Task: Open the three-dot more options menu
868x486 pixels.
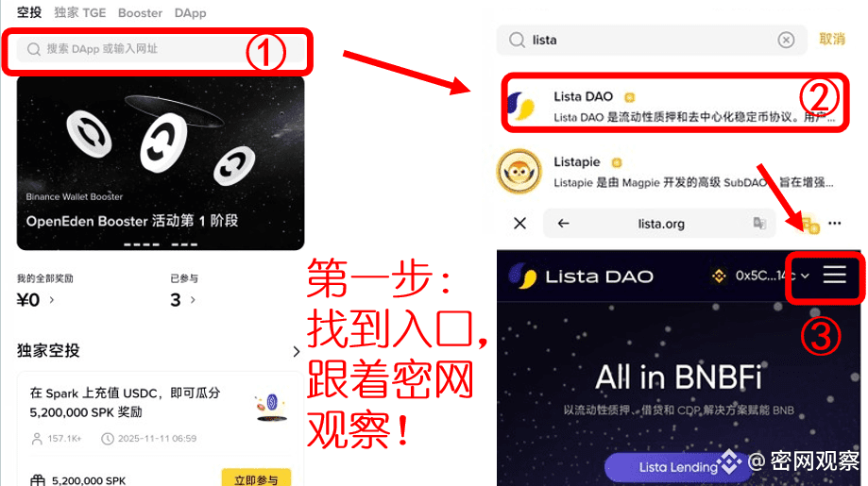Action: [x=834, y=224]
